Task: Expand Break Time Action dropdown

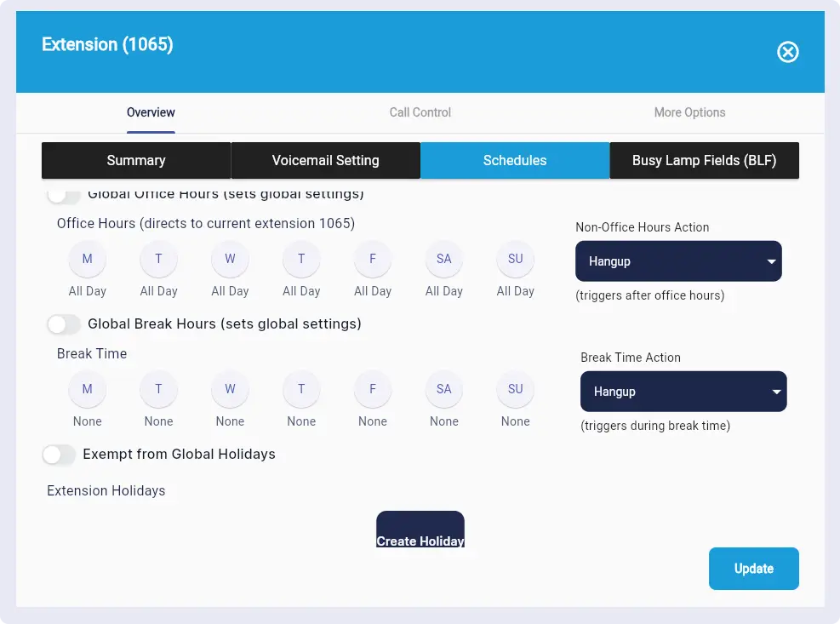Action: [683, 392]
